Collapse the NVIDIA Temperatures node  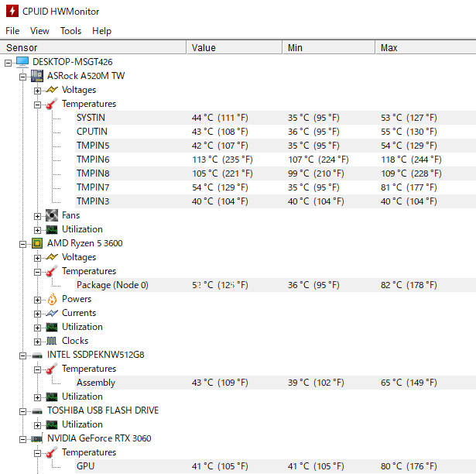tap(37, 454)
